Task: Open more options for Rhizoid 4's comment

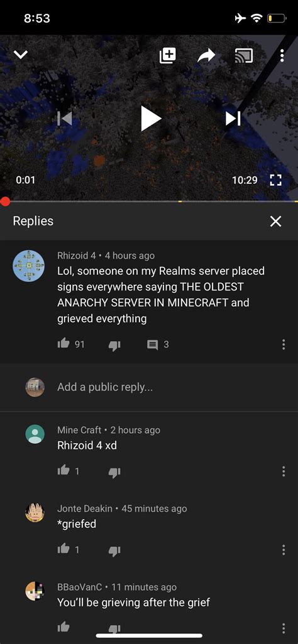Action: [284, 345]
